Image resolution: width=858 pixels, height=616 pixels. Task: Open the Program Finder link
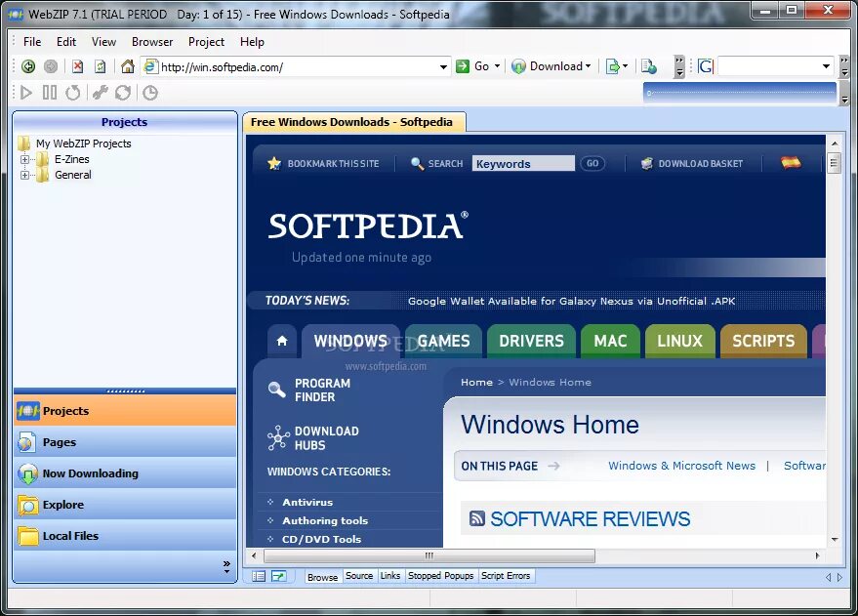point(309,390)
